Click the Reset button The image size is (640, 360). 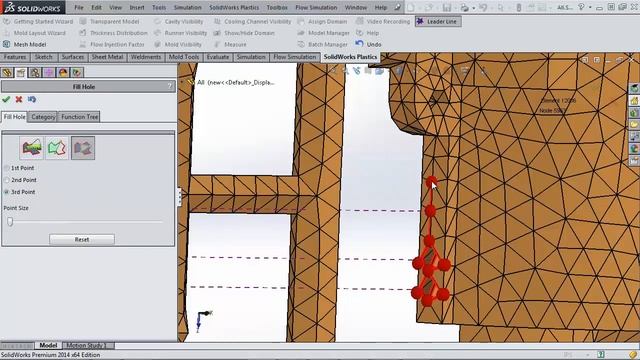[x=82, y=239]
